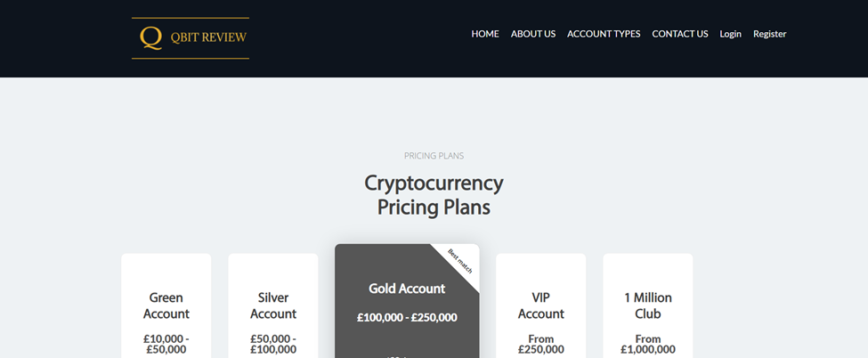Select the Green Account plan card
Screen dimensions: 868x358
pos(166,306)
